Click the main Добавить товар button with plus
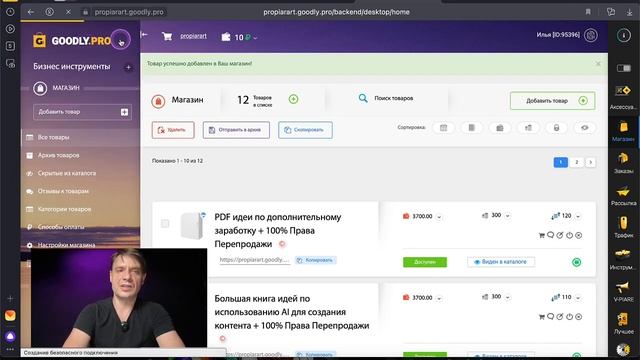This screenshot has width=640, height=360. (x=552, y=101)
